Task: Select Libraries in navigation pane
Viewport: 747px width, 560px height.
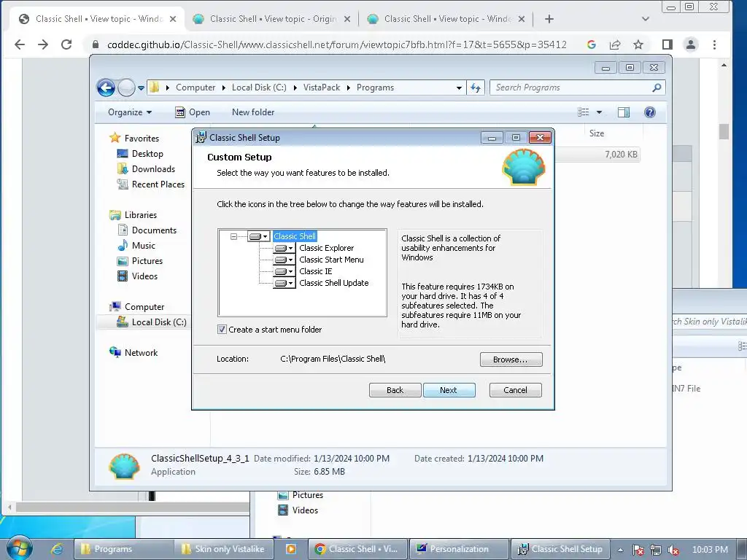Action: (141, 215)
